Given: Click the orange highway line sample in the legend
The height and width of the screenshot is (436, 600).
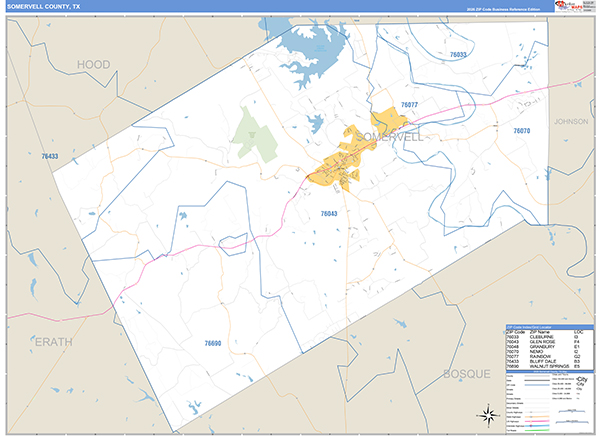Looking at the screenshot, I should 536,416.
